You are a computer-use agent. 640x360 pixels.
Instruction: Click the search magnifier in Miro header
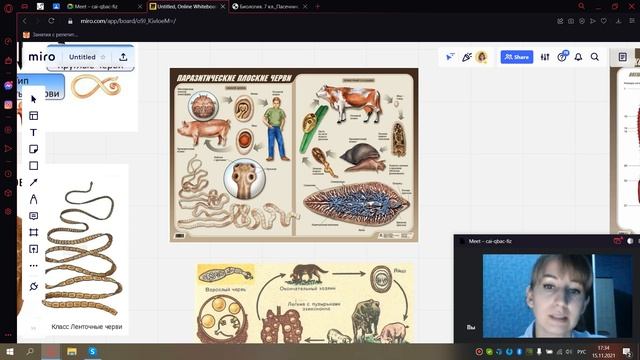click(x=595, y=57)
